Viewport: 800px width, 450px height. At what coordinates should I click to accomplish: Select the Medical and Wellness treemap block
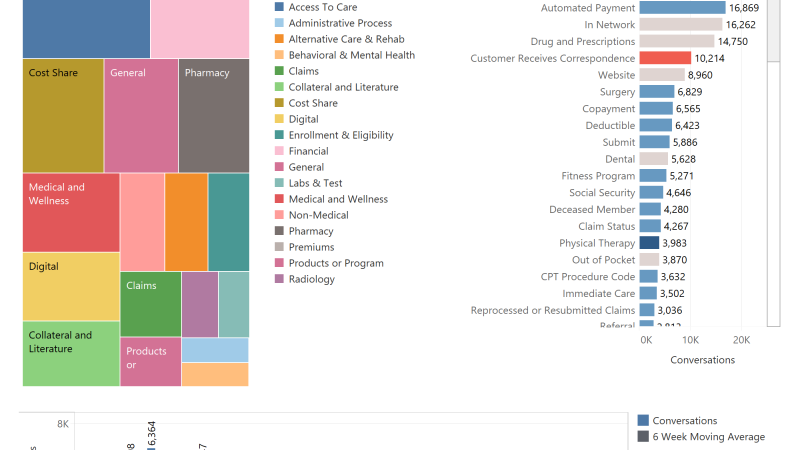click(x=71, y=212)
